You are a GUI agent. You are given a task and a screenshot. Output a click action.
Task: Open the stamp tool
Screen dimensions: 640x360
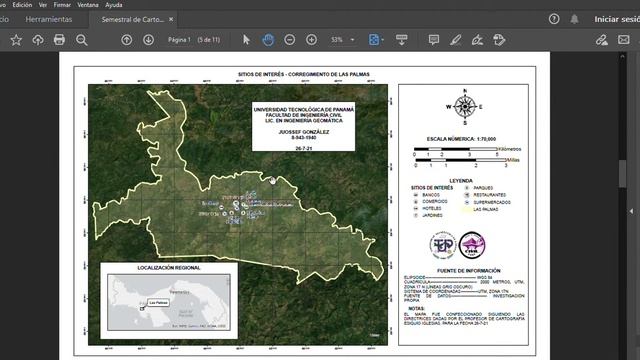point(499,40)
